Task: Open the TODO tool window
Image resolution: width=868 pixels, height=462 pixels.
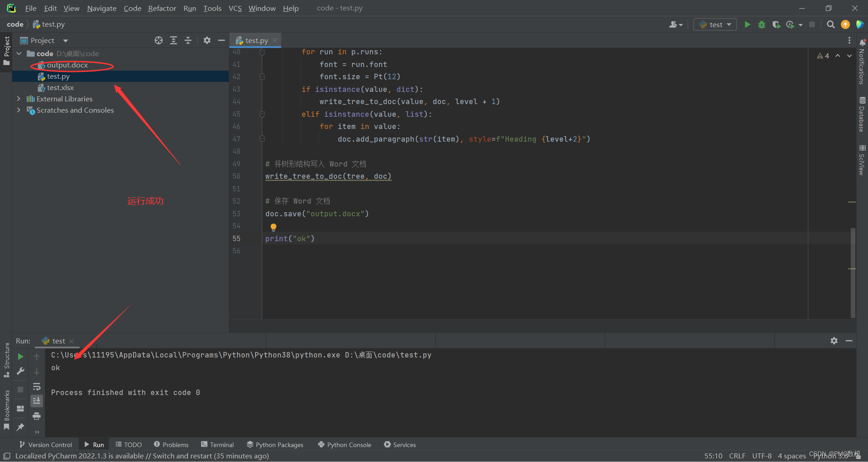Action: tap(128, 445)
